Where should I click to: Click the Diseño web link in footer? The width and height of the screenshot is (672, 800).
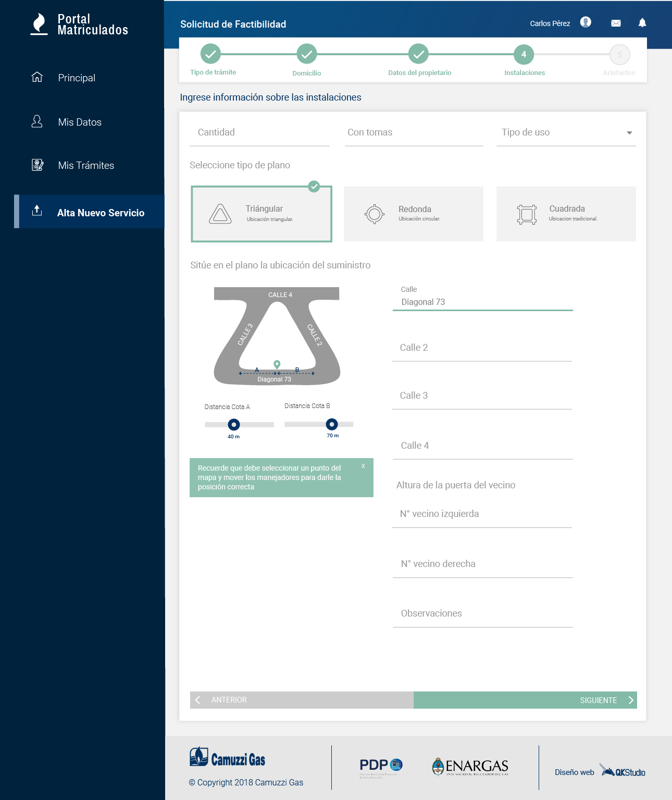pyautogui.click(x=575, y=772)
